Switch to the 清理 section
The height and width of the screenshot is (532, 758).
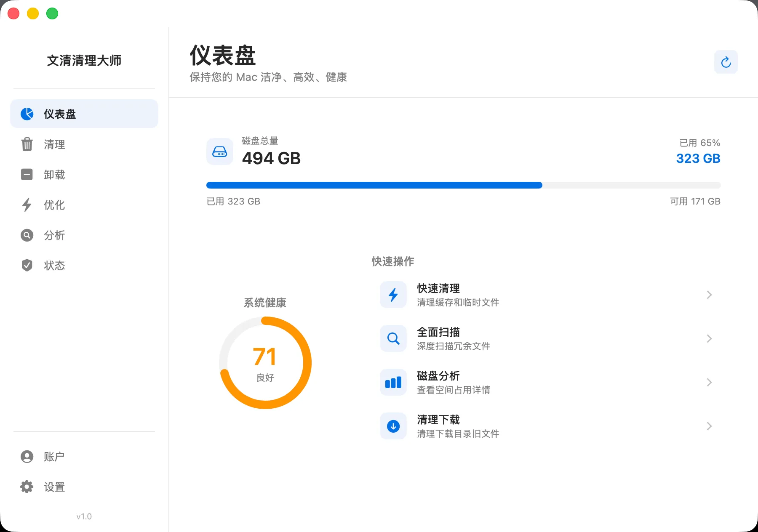(84, 144)
